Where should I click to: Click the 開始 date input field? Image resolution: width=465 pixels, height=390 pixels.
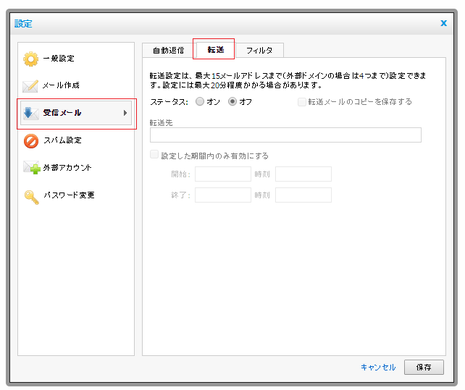click(x=223, y=174)
